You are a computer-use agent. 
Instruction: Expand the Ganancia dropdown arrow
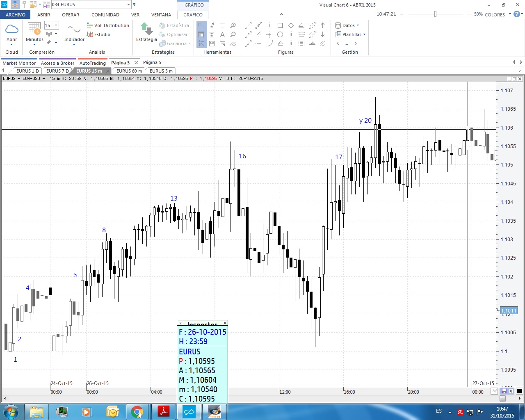190,43
